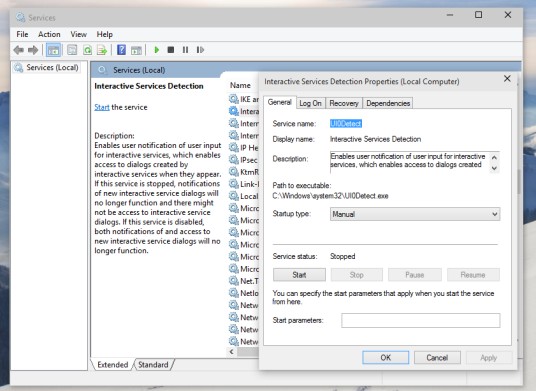Toggle the Show/Hide Action Pane icon
536x391 pixels.
[x=136, y=50]
